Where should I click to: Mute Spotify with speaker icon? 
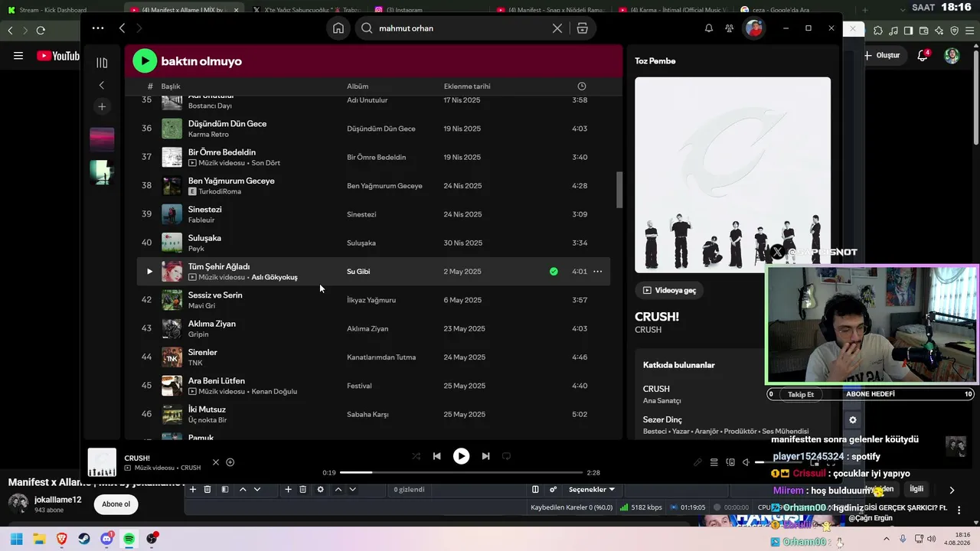pos(746,462)
